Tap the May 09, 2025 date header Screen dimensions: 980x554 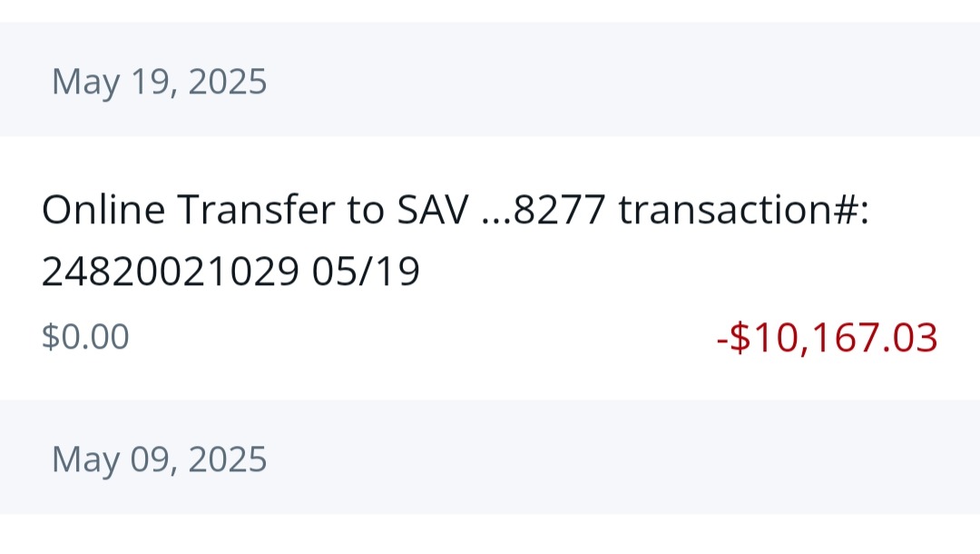[160, 459]
